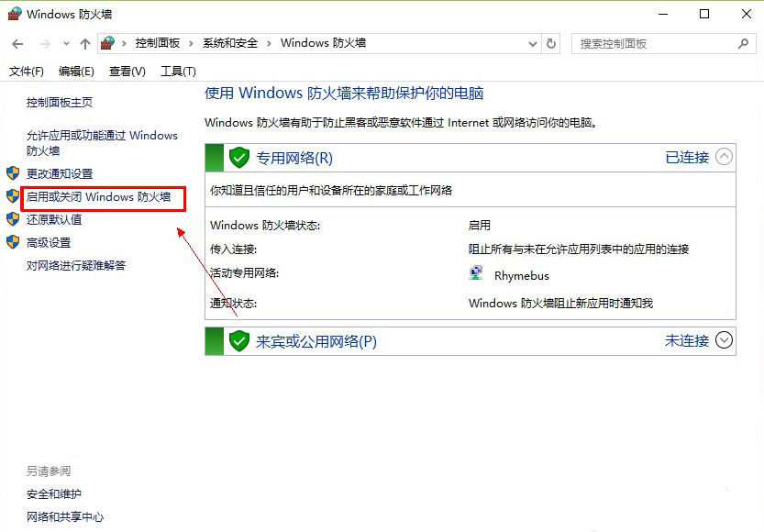The width and height of the screenshot is (764, 532).
Task: Open the 工具(T) menu
Action: click(x=178, y=72)
